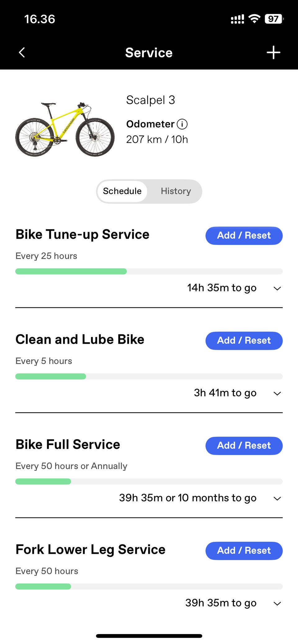Image resolution: width=298 pixels, height=644 pixels.
Task: Click the Clean and Lube progress bar
Action: click(149, 377)
